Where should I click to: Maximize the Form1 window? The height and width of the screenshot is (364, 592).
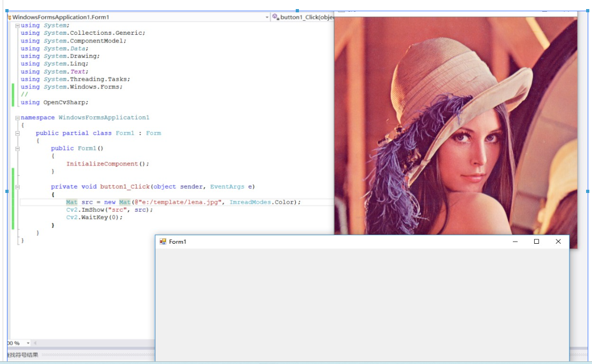pos(536,242)
